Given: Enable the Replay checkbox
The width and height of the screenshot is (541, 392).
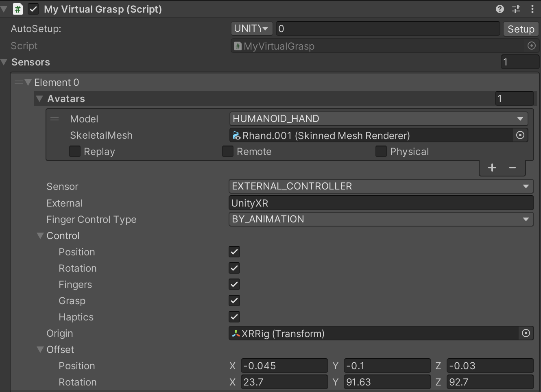Looking at the screenshot, I should click(75, 151).
